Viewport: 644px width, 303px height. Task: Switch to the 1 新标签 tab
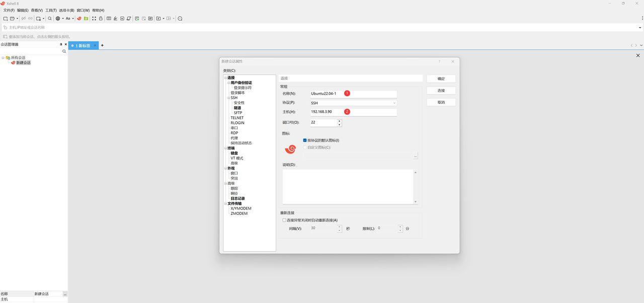83,45
